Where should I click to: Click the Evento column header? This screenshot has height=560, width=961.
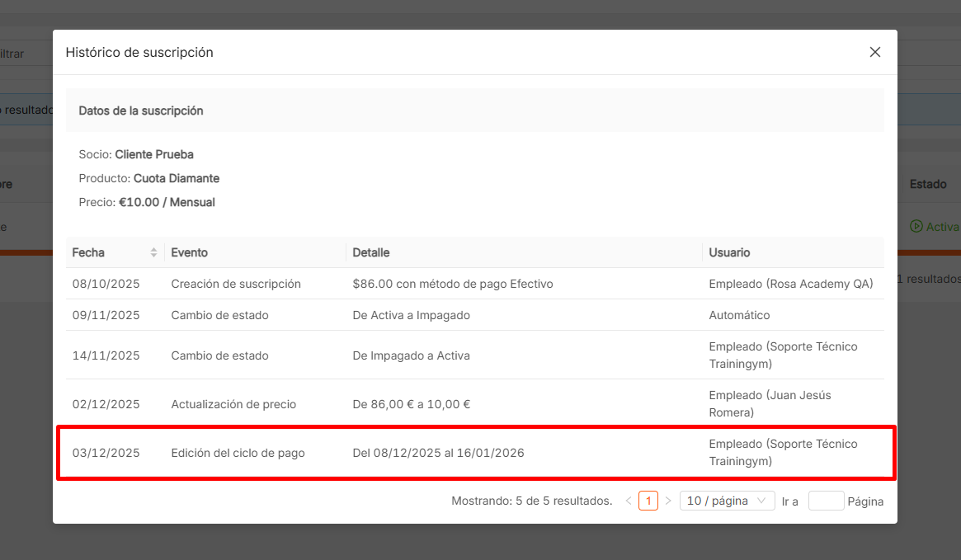(190, 252)
